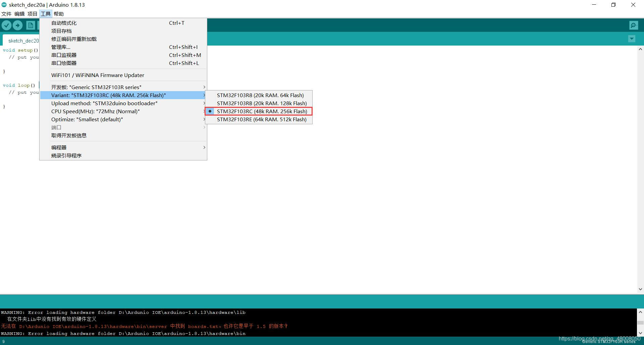
Task: Click 取得开发板信息
Action: (123, 135)
